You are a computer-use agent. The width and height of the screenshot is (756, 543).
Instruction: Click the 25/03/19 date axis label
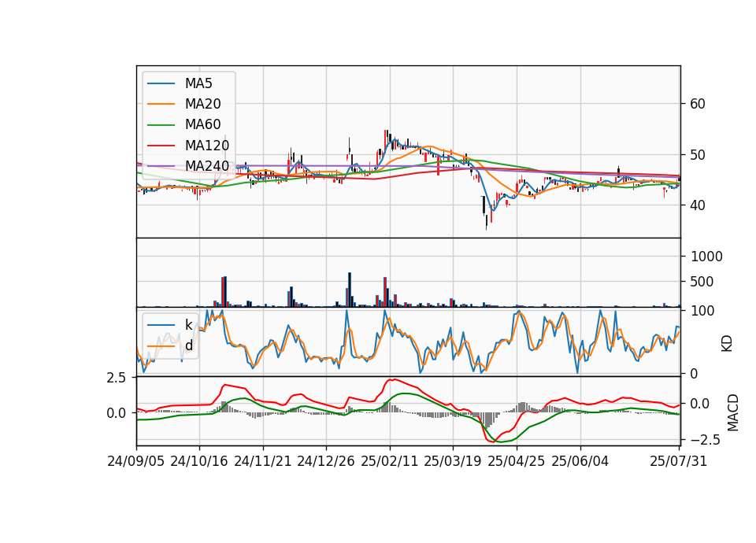point(453,461)
